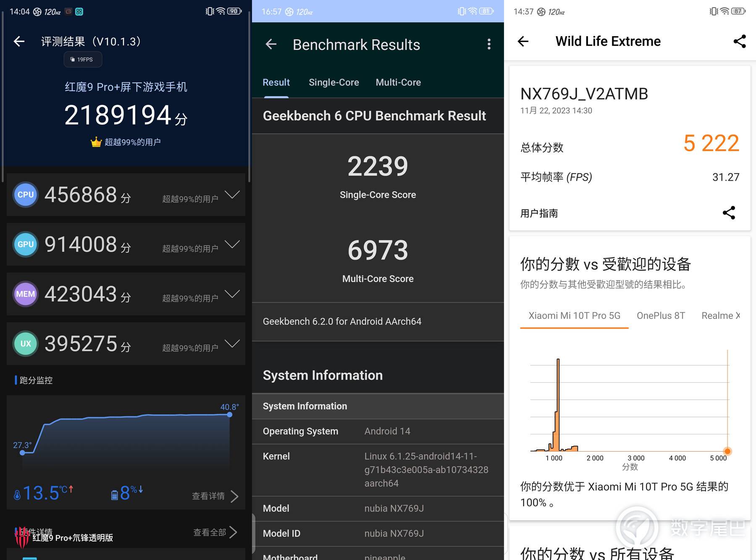Expand the MEM 423043 score details
This screenshot has width=756, height=560.
tap(232, 294)
